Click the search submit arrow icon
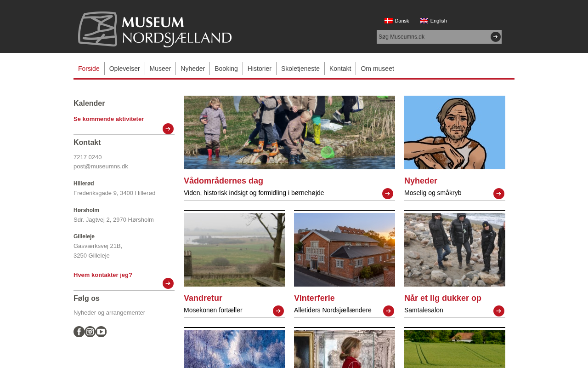The height and width of the screenshot is (368, 588). pos(496,37)
